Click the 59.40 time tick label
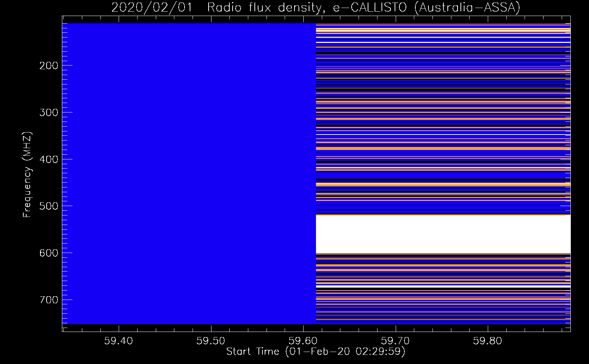 (118, 341)
